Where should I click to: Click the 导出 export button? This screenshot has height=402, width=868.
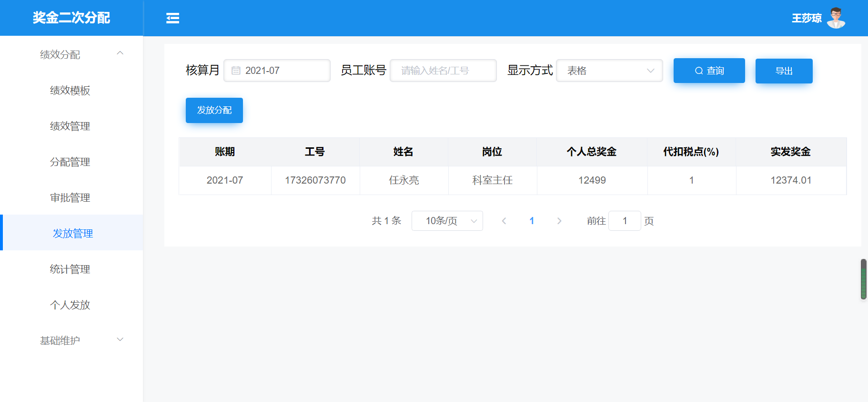pos(784,71)
